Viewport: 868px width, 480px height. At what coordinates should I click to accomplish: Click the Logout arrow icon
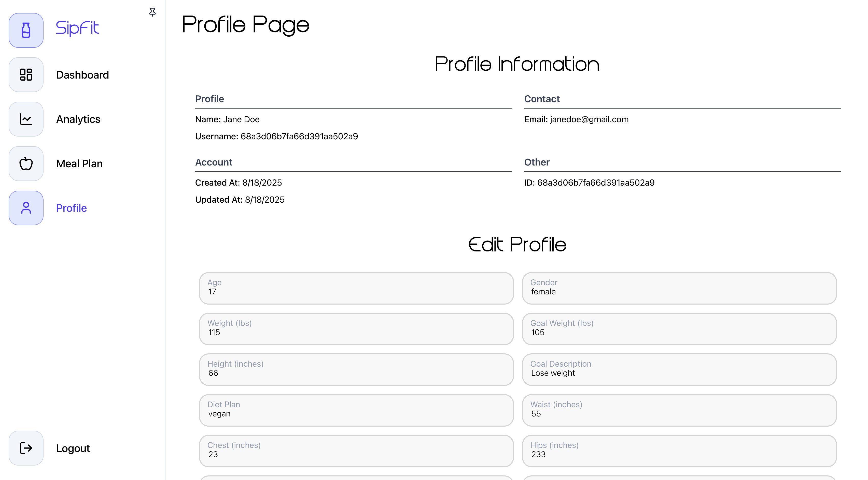click(x=26, y=448)
